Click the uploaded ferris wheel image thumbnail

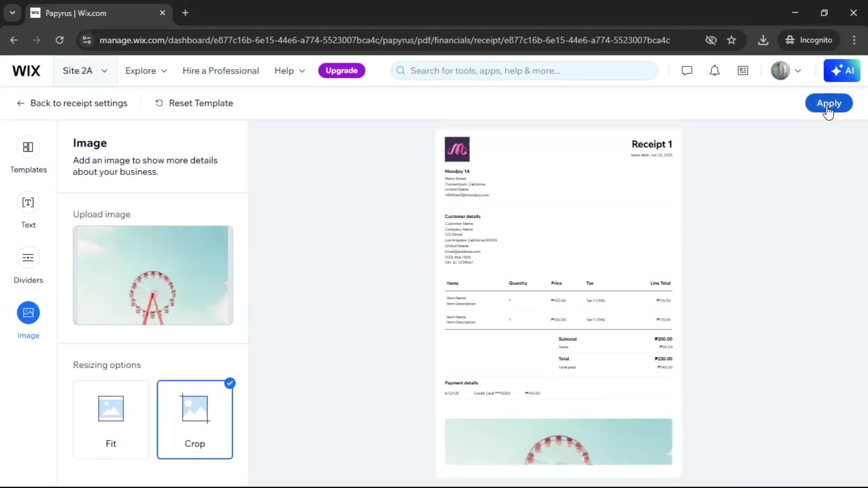click(153, 275)
